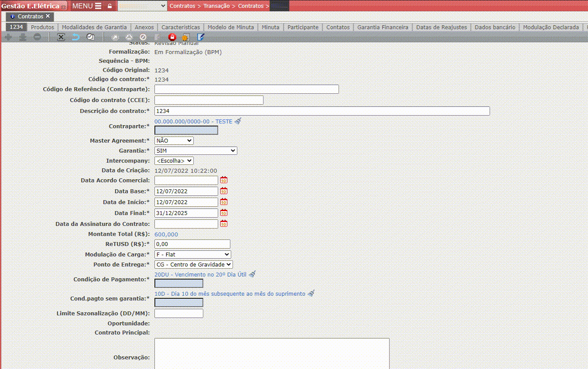588x369 pixels.
Task: Open calendar picker for Data Final
Action: (224, 213)
